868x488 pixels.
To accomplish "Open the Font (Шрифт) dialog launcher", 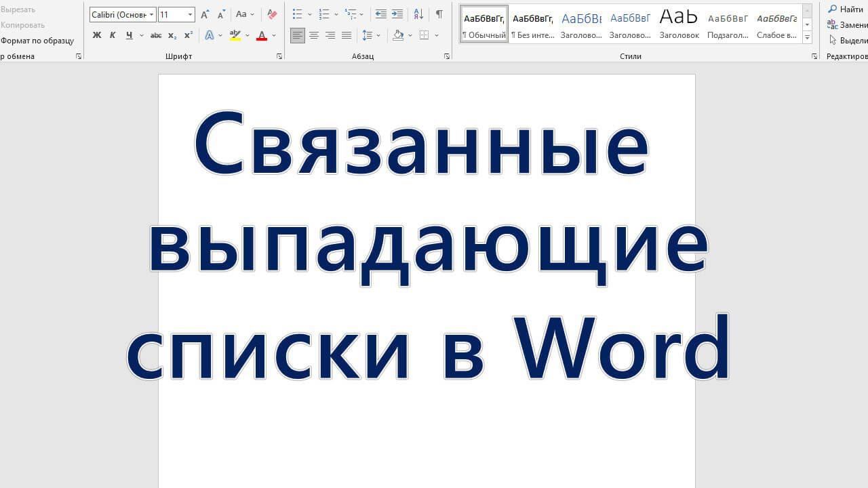I will click(279, 56).
